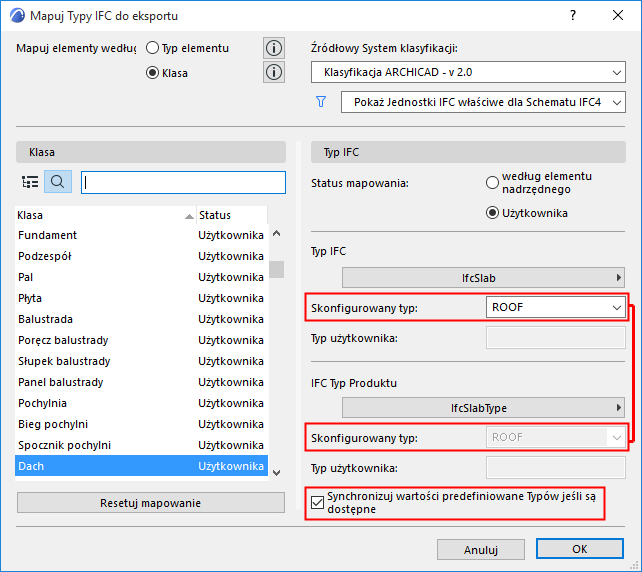Screen dimensions: 642x572
Task: Open Skonfigurowany typ ROOF dropdown under IfcSlab
Action: click(554, 308)
